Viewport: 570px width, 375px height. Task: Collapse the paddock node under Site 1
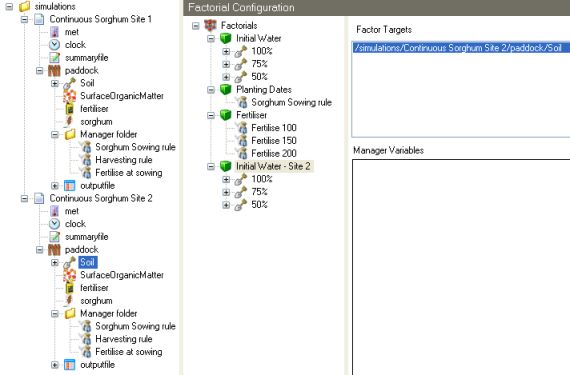(39, 70)
